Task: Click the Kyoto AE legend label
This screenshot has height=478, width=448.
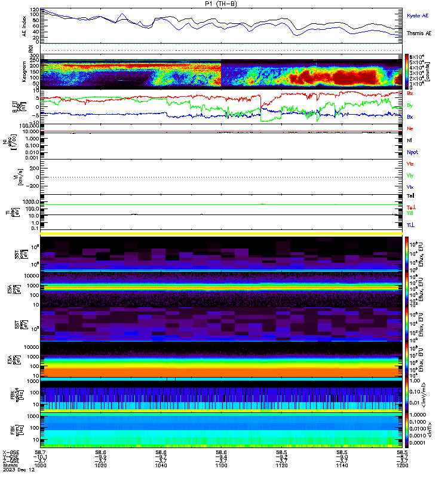Action: 417,16
